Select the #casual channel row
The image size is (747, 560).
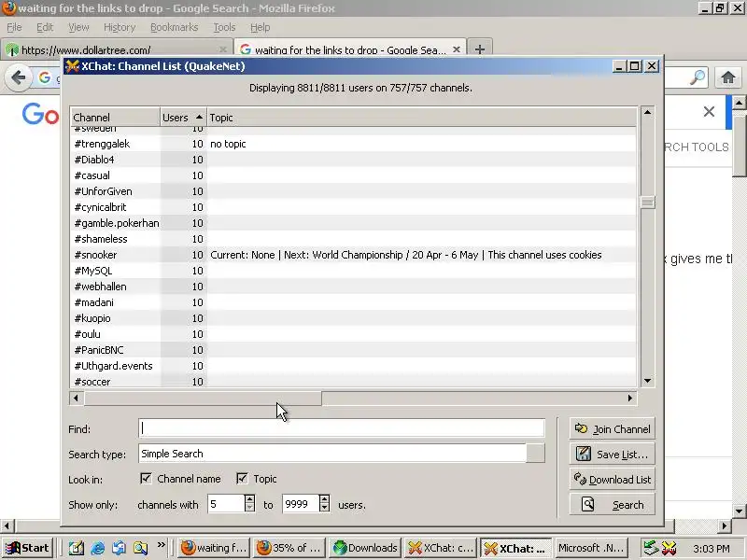pyautogui.click(x=353, y=175)
